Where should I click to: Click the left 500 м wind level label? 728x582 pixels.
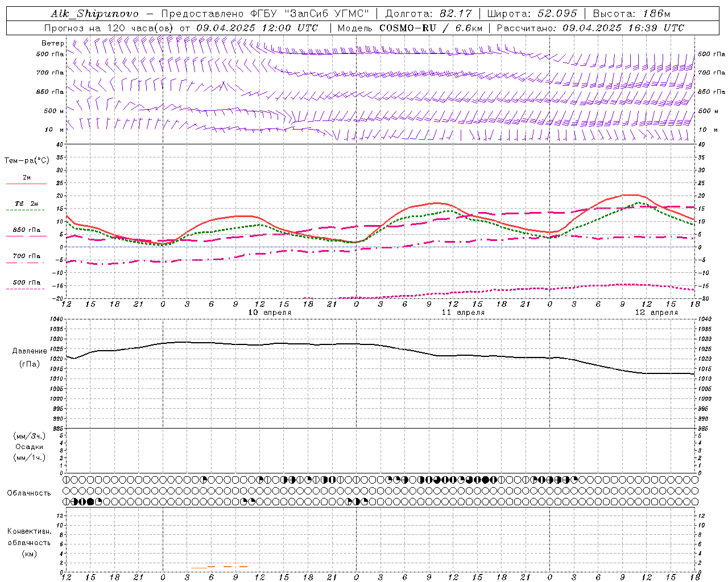pos(53,111)
